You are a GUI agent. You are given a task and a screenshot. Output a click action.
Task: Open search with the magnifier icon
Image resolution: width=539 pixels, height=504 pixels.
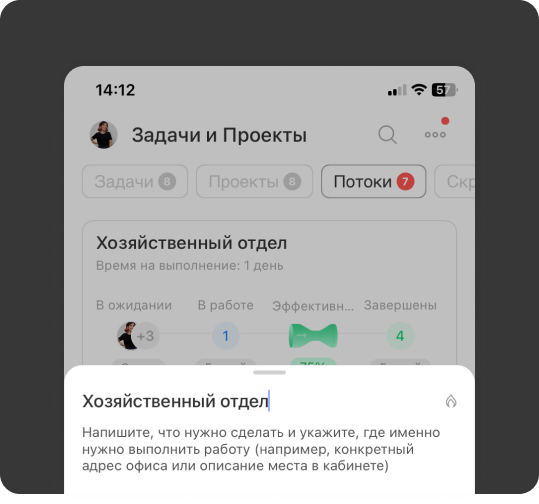[x=387, y=134]
